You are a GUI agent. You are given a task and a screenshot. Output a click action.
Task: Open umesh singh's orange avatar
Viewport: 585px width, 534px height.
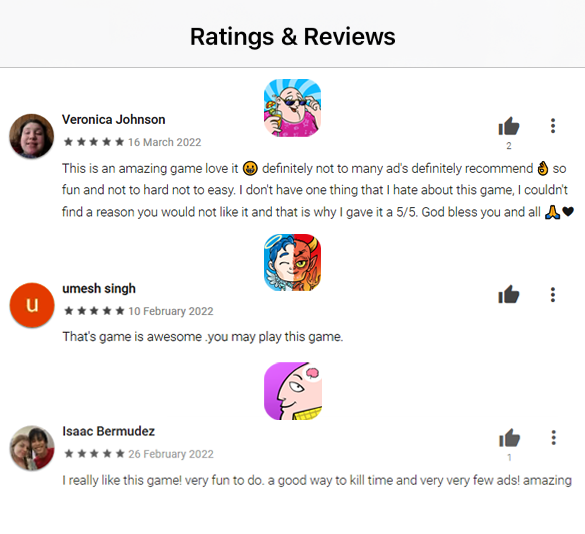point(32,305)
